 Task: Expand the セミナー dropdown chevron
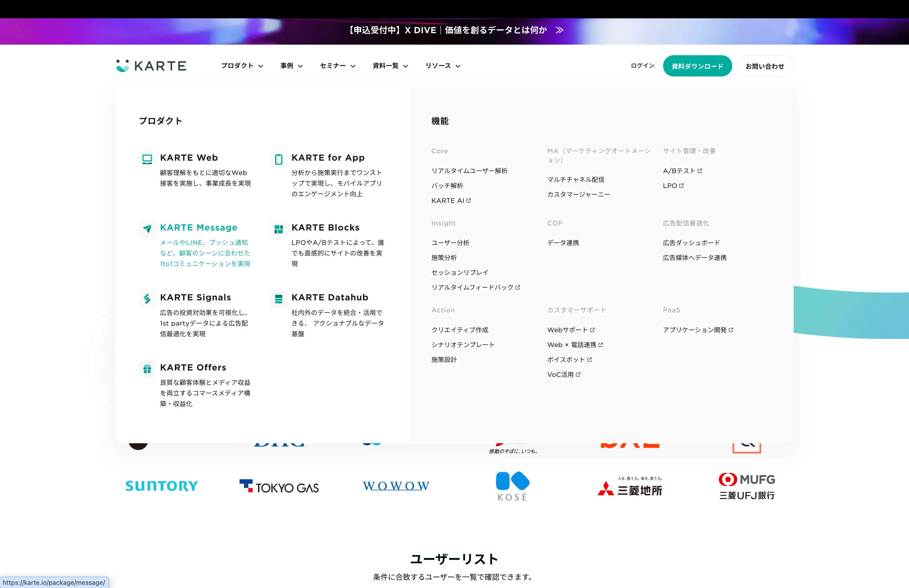[x=353, y=66]
